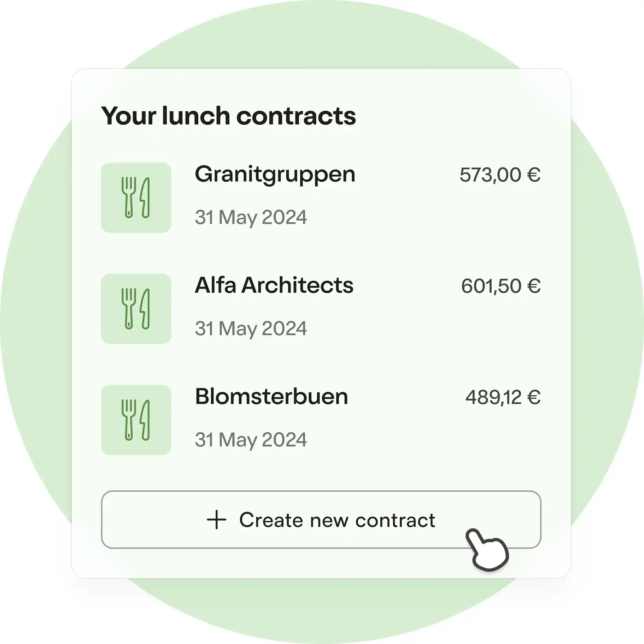Click the date under Blomsterbuen
Viewport: 644px width, 644px height.
pyautogui.click(x=251, y=440)
